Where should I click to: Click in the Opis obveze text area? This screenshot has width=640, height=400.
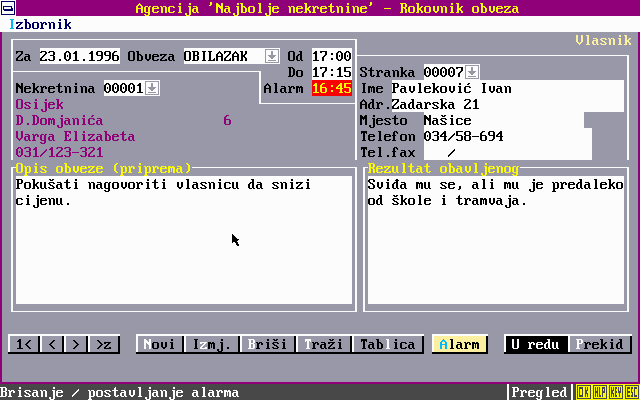pyautogui.click(x=184, y=240)
